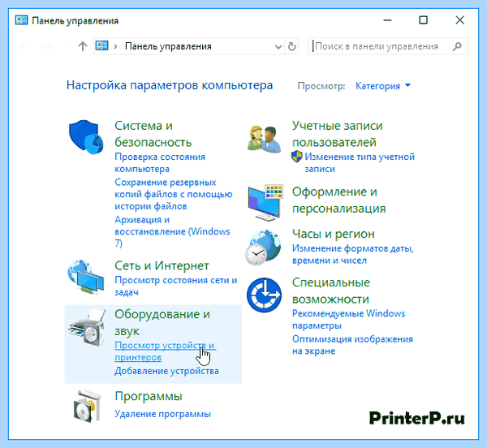Click the Appearance and Personalization monitor icon
Screen dimensions: 487x448
(265, 202)
